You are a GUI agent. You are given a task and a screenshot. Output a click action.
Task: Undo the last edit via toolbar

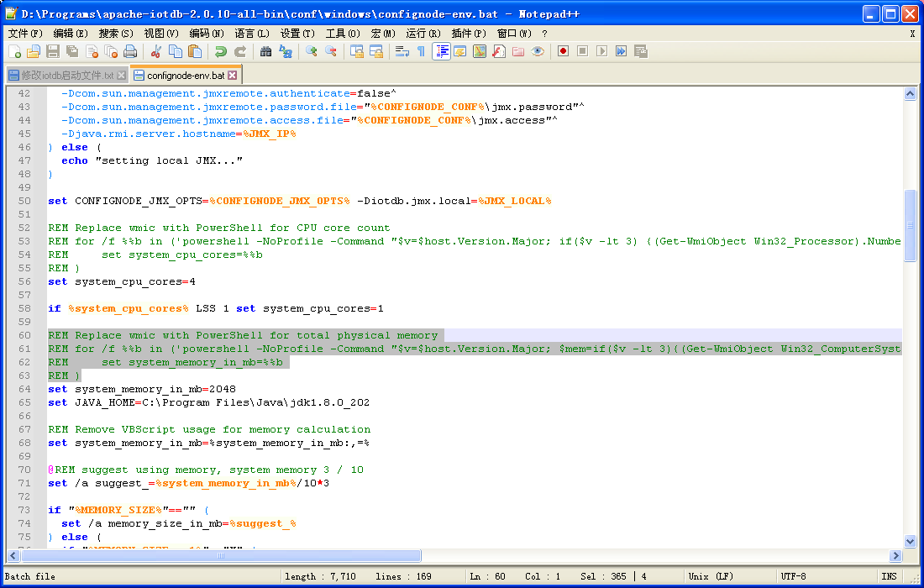point(221,52)
